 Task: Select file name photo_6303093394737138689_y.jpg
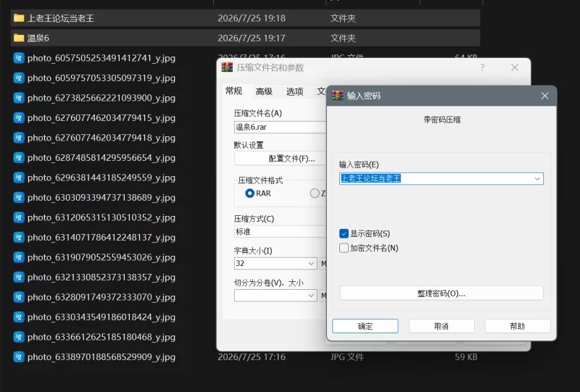coord(101,198)
